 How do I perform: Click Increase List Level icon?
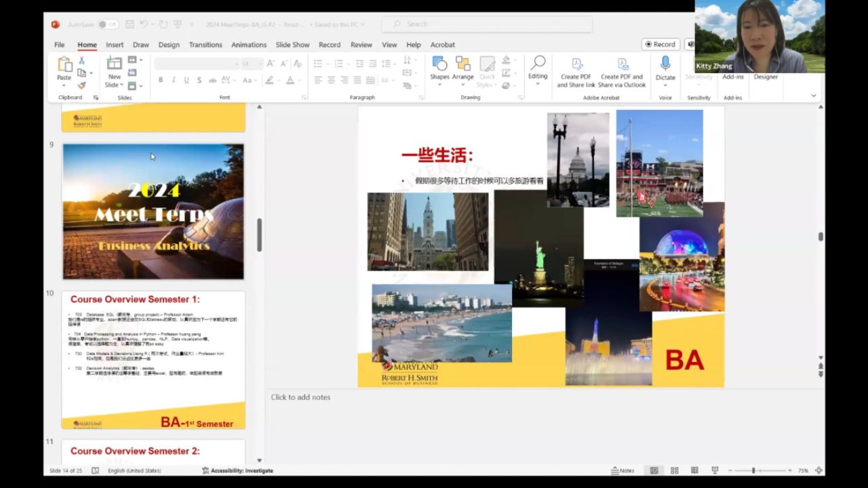373,63
